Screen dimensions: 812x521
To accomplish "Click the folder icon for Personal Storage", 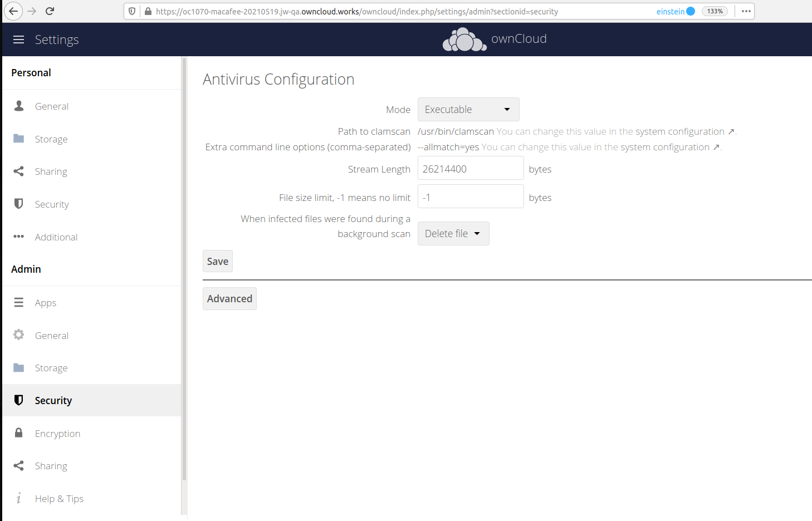I will click(x=18, y=139).
